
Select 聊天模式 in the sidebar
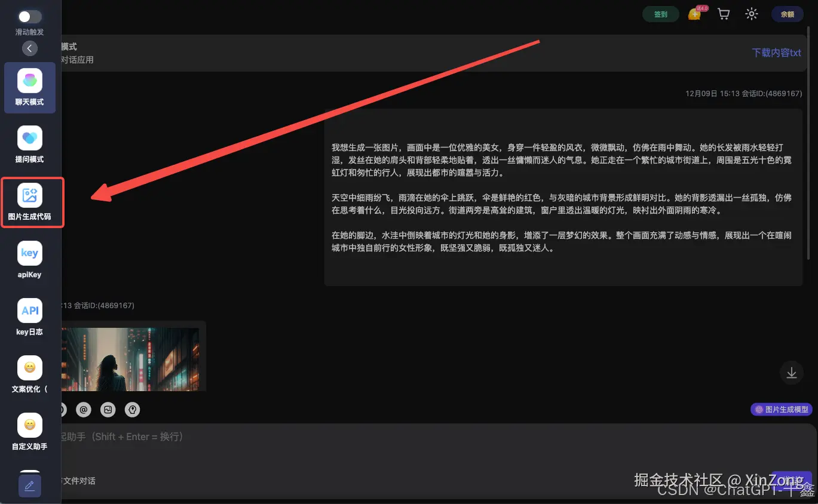[x=29, y=88]
